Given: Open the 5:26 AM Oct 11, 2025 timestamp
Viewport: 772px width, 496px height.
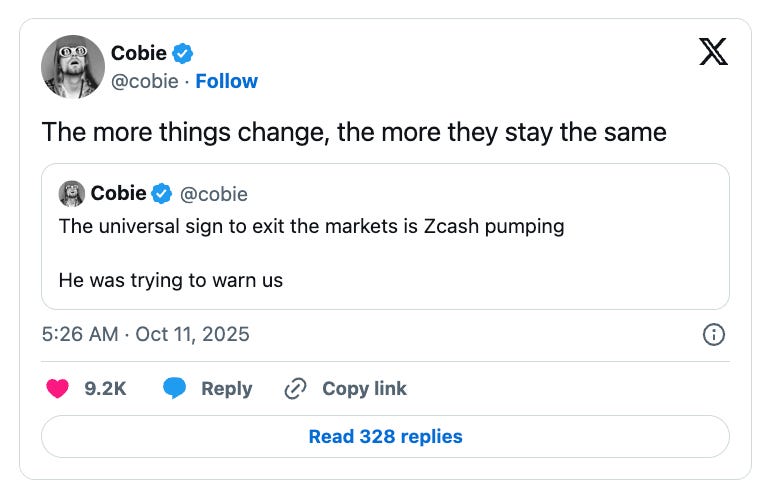Looking at the screenshot, I should [146, 335].
